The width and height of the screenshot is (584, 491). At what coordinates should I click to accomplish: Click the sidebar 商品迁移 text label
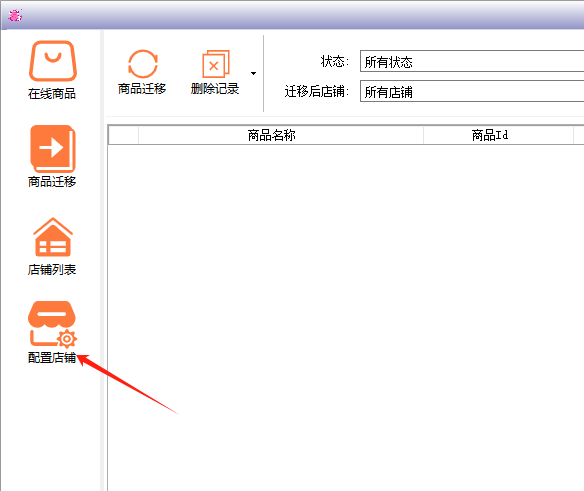pyautogui.click(x=52, y=181)
